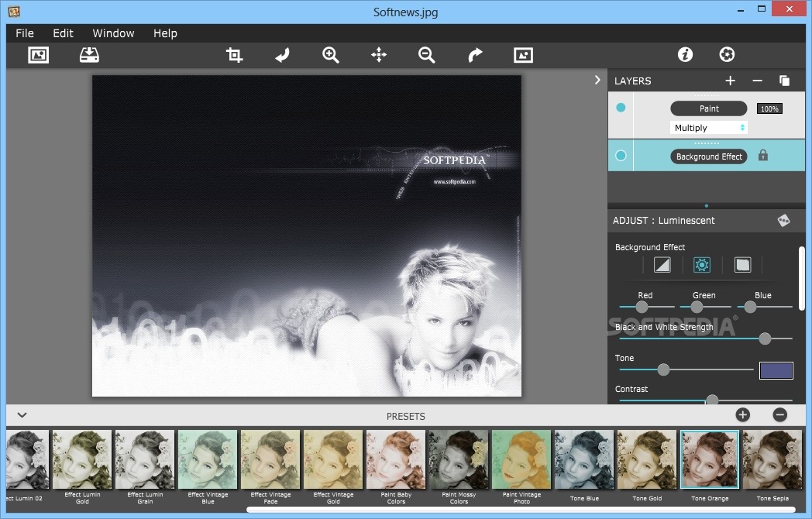Collapse the Presets panel chevron
Viewport: 812px width, 519px height.
(22, 415)
